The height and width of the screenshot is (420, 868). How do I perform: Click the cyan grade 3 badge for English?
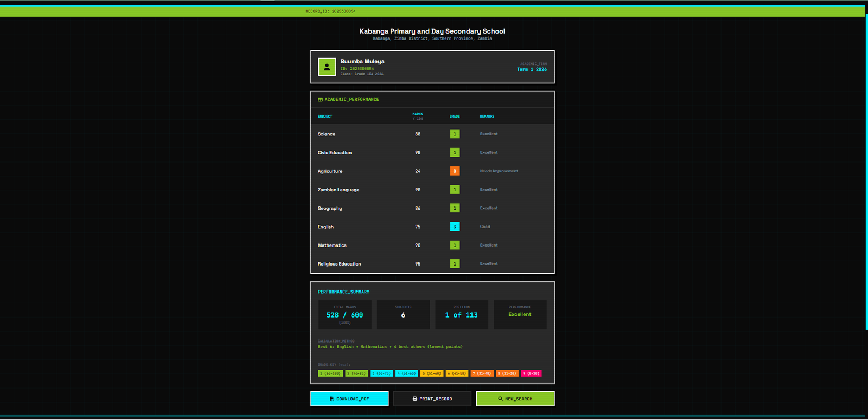point(455,227)
